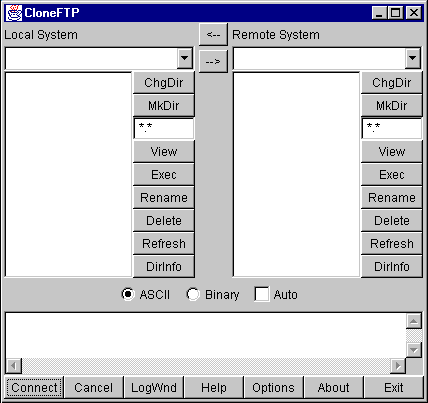Viewport: 428px width, 403px height.
Task: Select the ASCII transfer mode
Action: 128,294
